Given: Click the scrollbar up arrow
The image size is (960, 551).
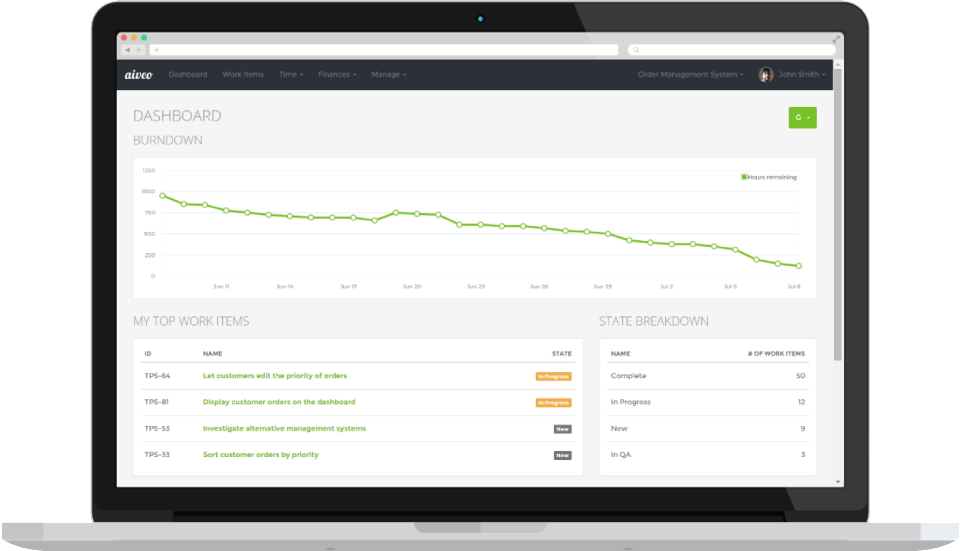Looking at the screenshot, I should click(838, 64).
